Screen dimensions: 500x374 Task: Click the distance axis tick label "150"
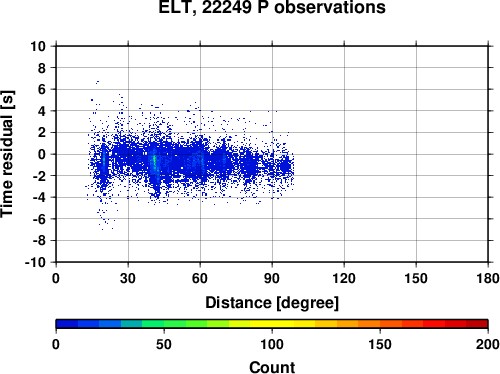pos(416,278)
